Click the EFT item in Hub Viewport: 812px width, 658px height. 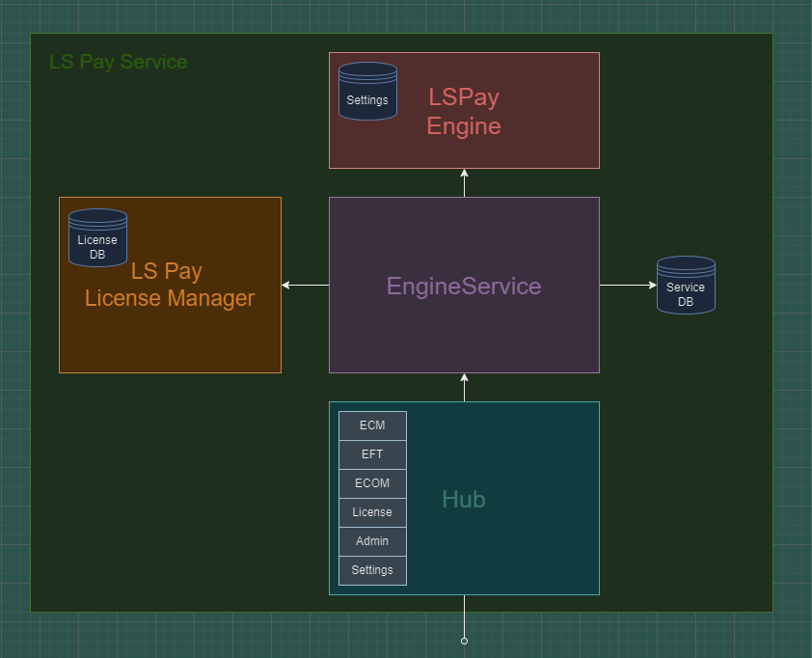pyautogui.click(x=372, y=454)
